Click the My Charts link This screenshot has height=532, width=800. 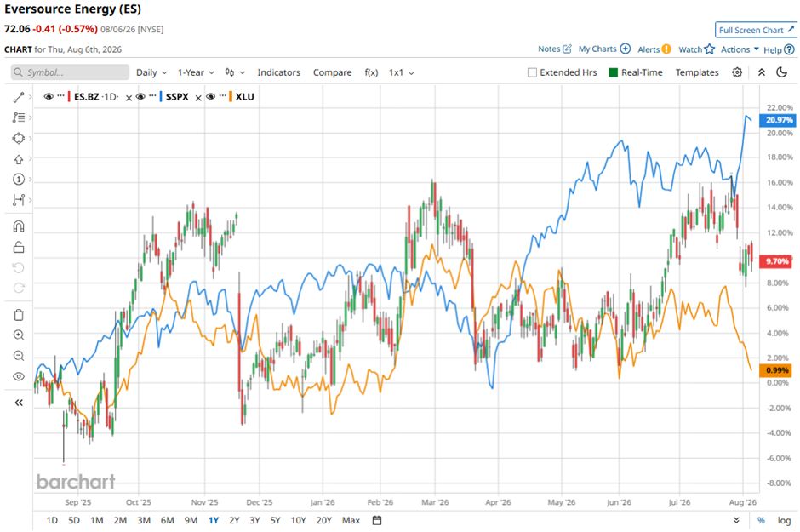tap(597, 49)
